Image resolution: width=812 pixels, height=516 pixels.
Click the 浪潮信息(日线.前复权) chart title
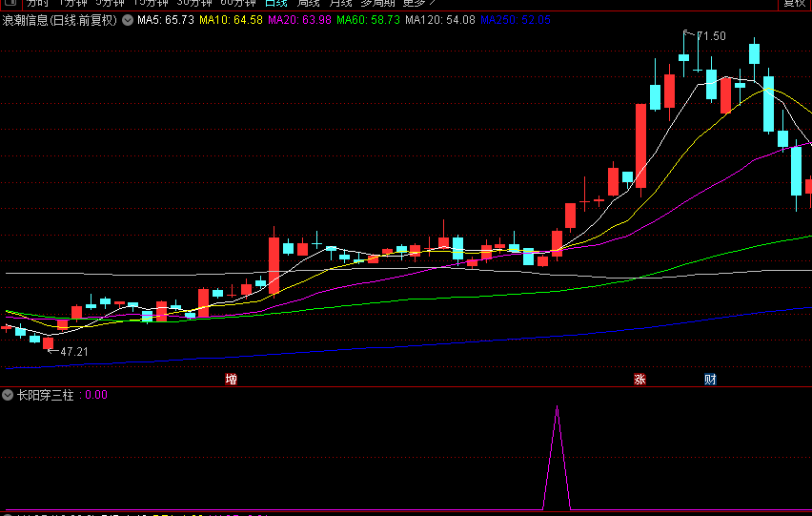59,20
